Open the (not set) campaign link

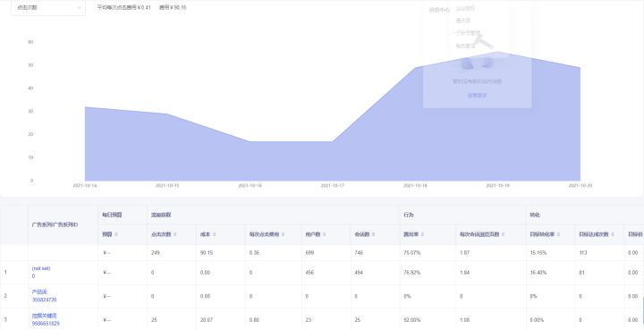[x=41, y=268]
